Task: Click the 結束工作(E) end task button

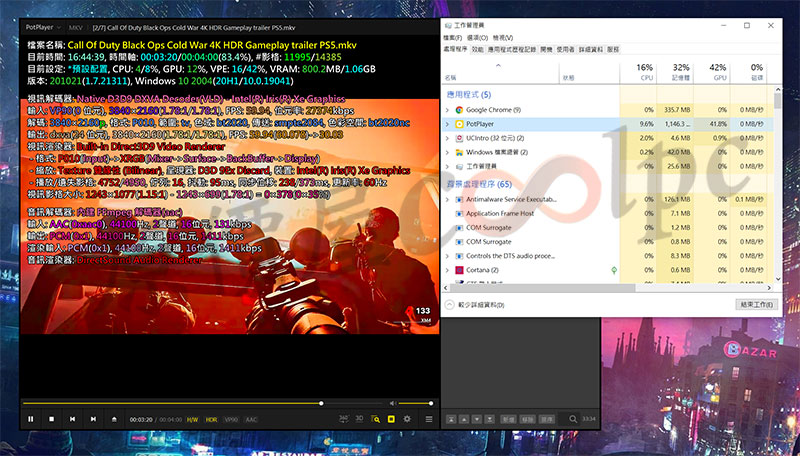Action: point(757,305)
